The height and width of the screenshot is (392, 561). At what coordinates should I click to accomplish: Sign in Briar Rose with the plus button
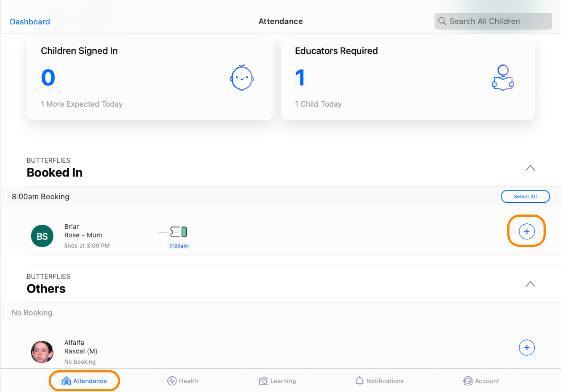[x=527, y=231]
